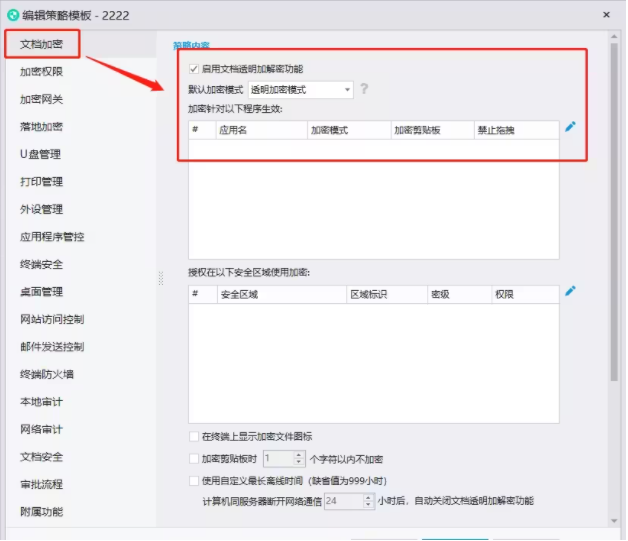Click the 应用名 column header
Screen dimensions: 628x541
click(x=262, y=130)
